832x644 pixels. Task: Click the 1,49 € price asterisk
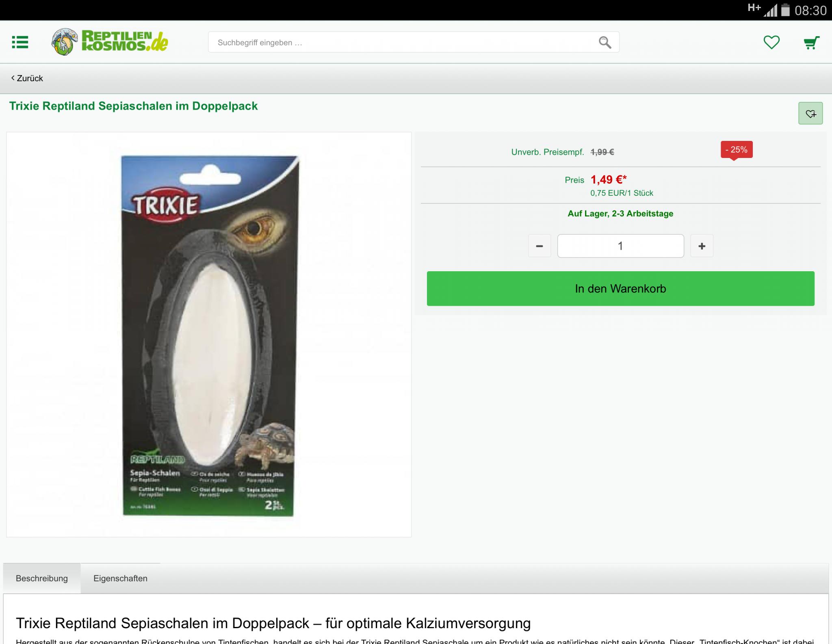click(x=624, y=177)
